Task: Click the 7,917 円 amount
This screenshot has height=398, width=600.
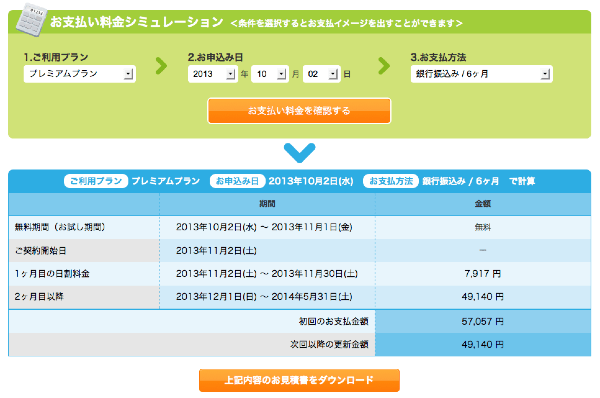Action: pos(483,274)
